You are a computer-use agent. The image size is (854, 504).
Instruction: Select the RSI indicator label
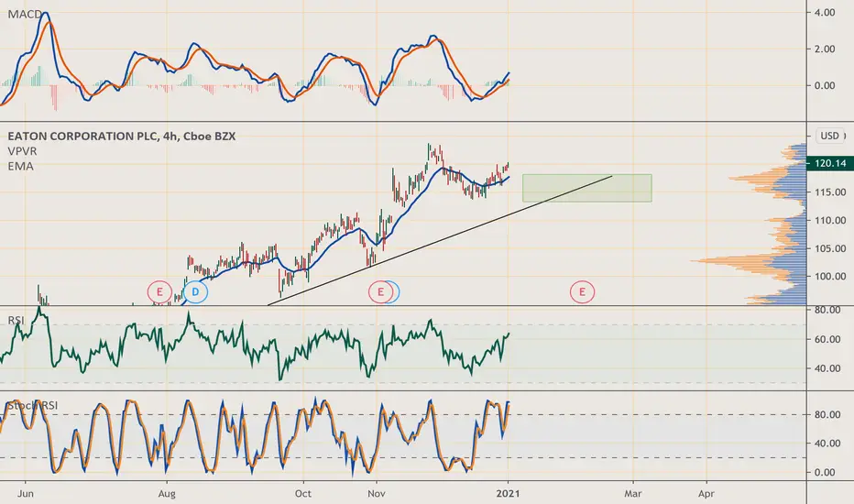pyautogui.click(x=16, y=321)
